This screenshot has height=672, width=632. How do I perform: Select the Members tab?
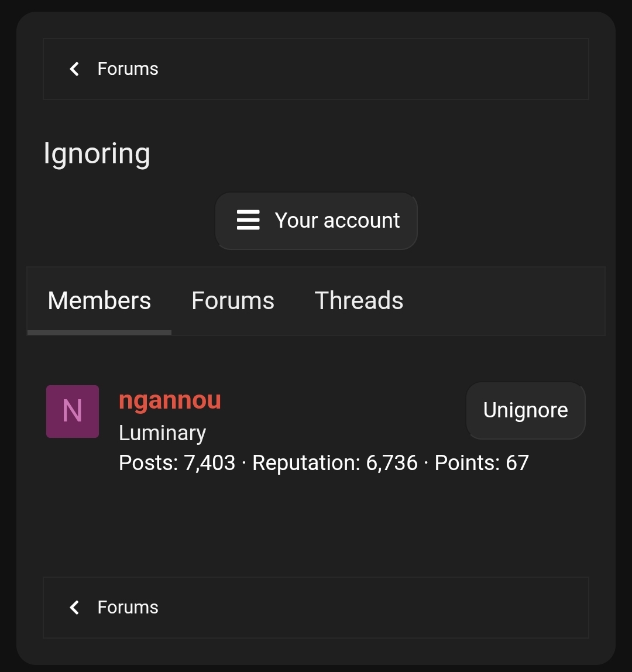click(x=99, y=301)
